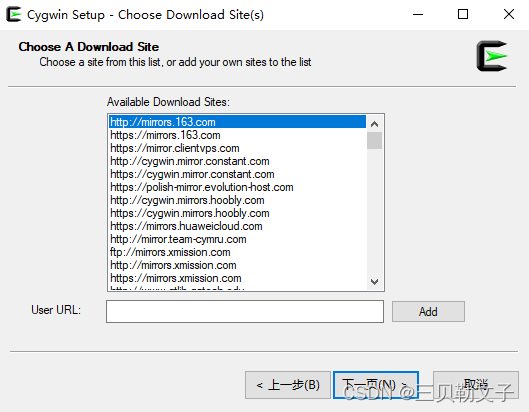Screen dimensions: 529x412
Task: Click scroll down arrow of sites list
Action: 374,281
